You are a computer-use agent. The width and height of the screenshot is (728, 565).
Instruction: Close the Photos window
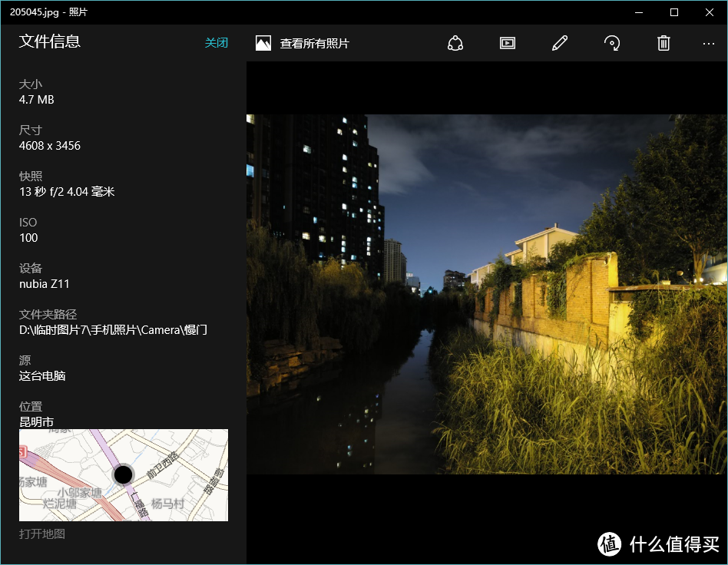click(710, 12)
